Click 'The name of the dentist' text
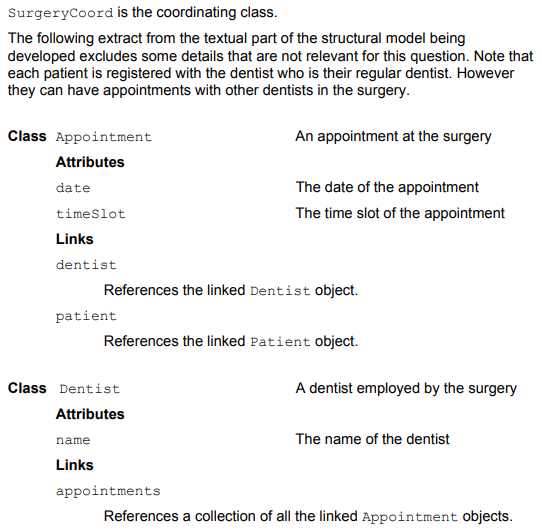This screenshot has width=542, height=530. tap(373, 439)
